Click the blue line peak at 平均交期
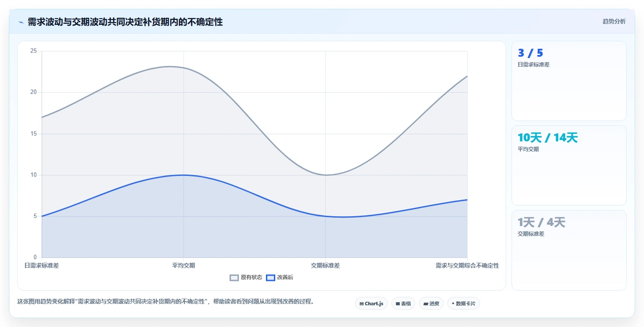 (183, 175)
